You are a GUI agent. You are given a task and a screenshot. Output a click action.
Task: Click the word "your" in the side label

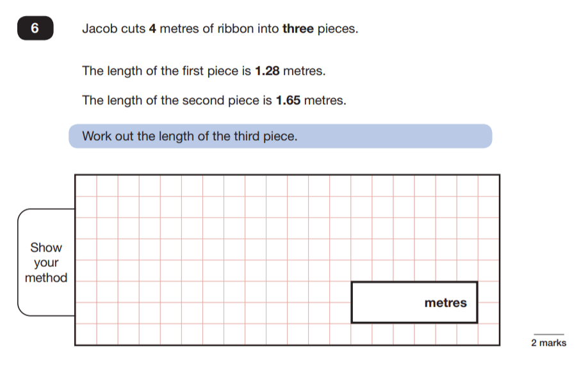click(x=46, y=263)
